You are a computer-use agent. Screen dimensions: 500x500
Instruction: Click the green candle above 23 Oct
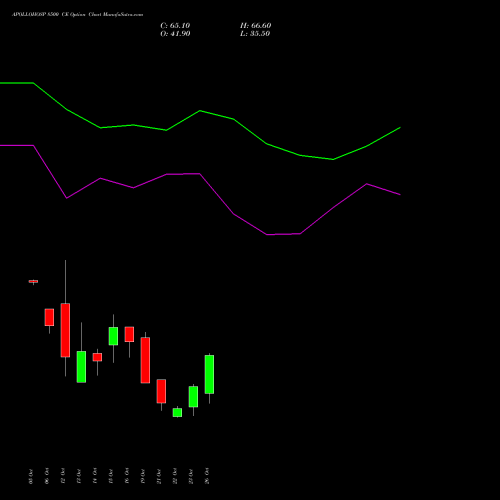(x=193, y=397)
